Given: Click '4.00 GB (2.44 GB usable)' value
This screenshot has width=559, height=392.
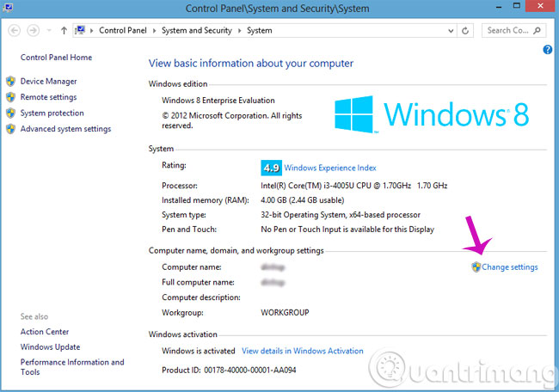Looking at the screenshot, I should pyautogui.click(x=303, y=200).
